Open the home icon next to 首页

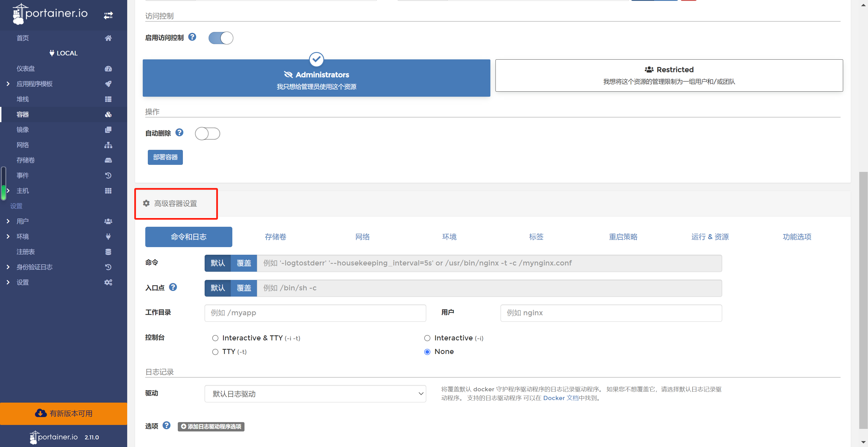click(108, 38)
